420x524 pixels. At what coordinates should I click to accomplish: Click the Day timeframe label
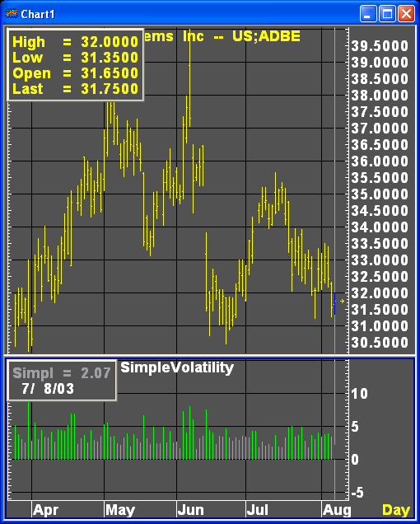[x=396, y=510]
